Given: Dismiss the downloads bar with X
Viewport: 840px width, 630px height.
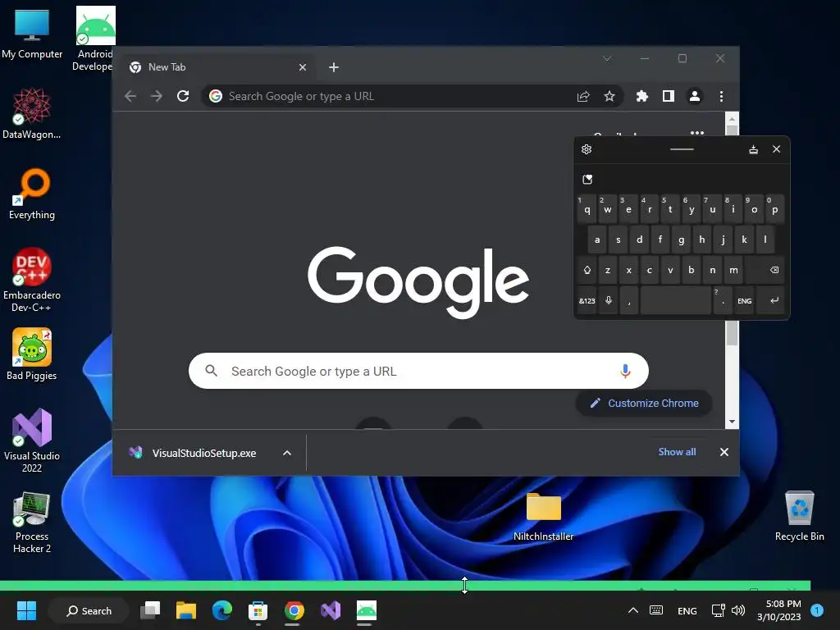Looking at the screenshot, I should click(724, 452).
